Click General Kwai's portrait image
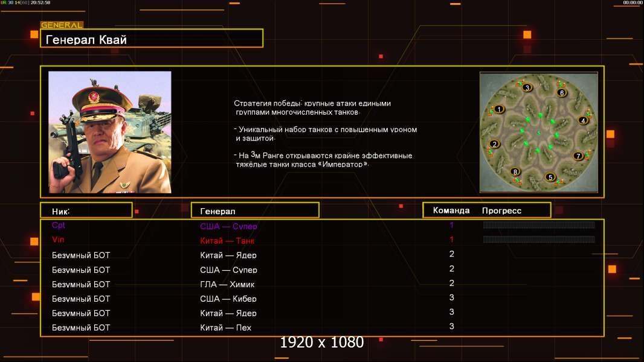This screenshot has height=362, width=644. tap(110, 132)
